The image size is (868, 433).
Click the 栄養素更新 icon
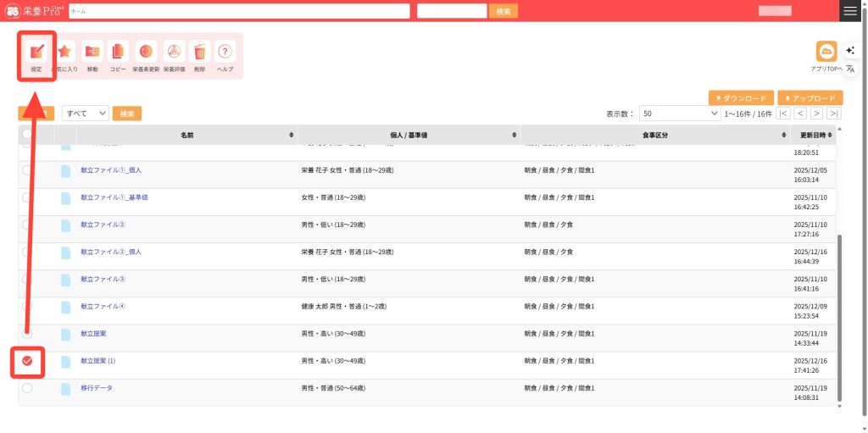146,53
